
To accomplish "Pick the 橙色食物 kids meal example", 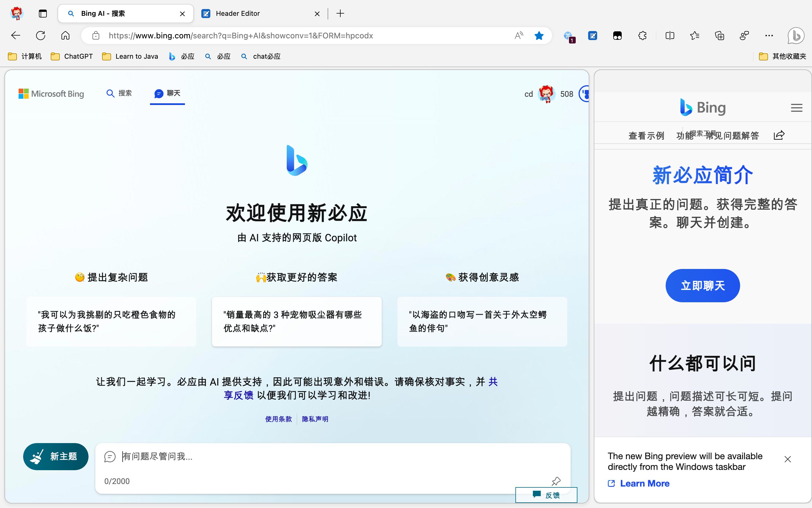I will pyautogui.click(x=111, y=321).
